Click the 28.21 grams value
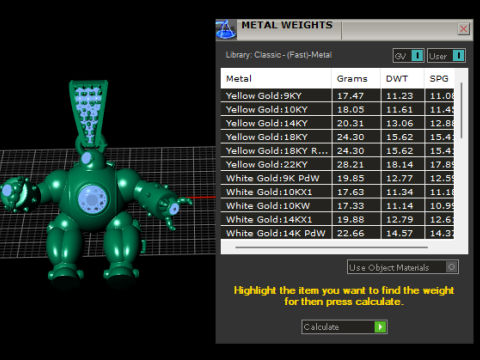The height and width of the screenshot is (360, 480). coord(350,165)
